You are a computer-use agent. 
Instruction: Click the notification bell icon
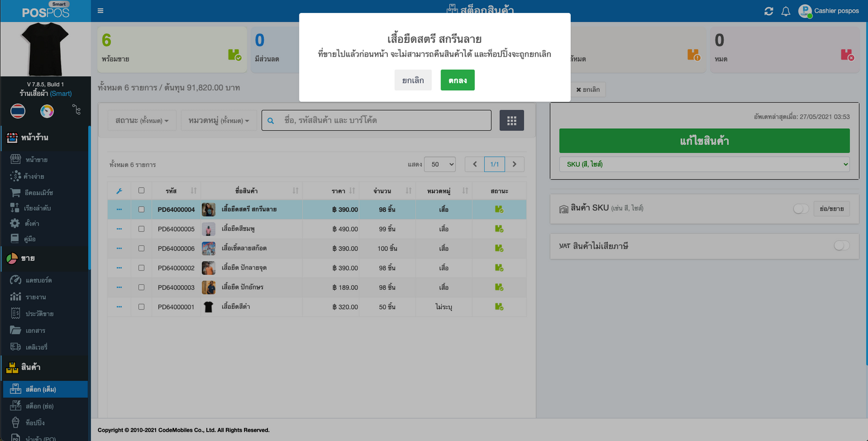click(x=786, y=11)
